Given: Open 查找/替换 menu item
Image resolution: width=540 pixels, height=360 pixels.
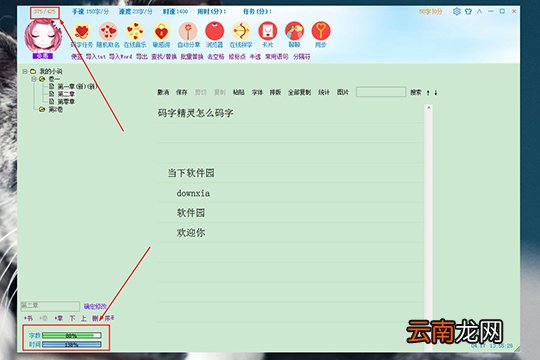Looking at the screenshot, I should pyautogui.click(x=164, y=56).
